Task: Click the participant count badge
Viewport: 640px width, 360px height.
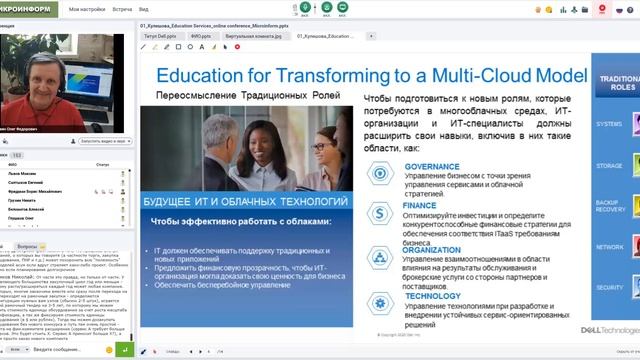Action: tap(17, 156)
